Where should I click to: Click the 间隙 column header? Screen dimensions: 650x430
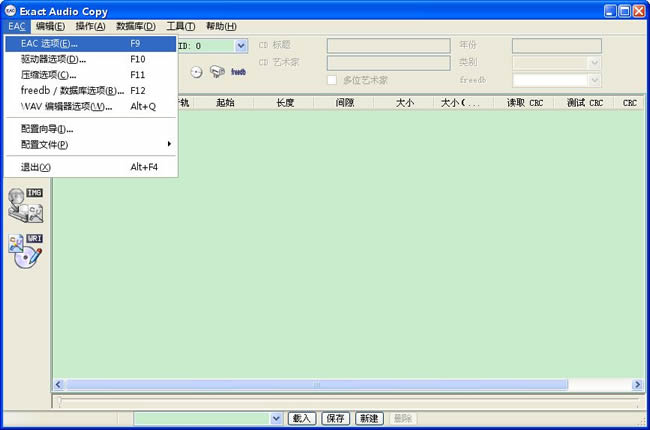click(344, 103)
